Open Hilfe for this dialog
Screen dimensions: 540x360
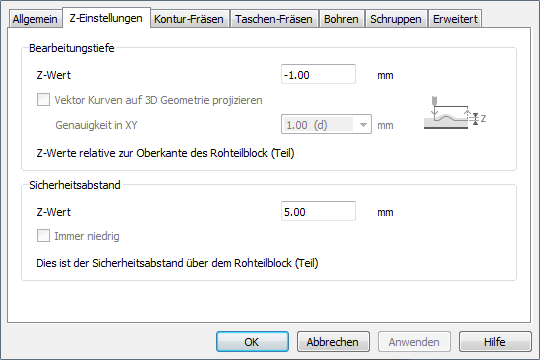(495, 342)
